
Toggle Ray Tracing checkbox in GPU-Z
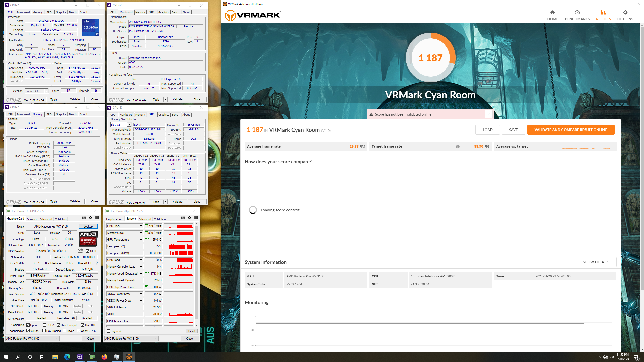coord(44,331)
